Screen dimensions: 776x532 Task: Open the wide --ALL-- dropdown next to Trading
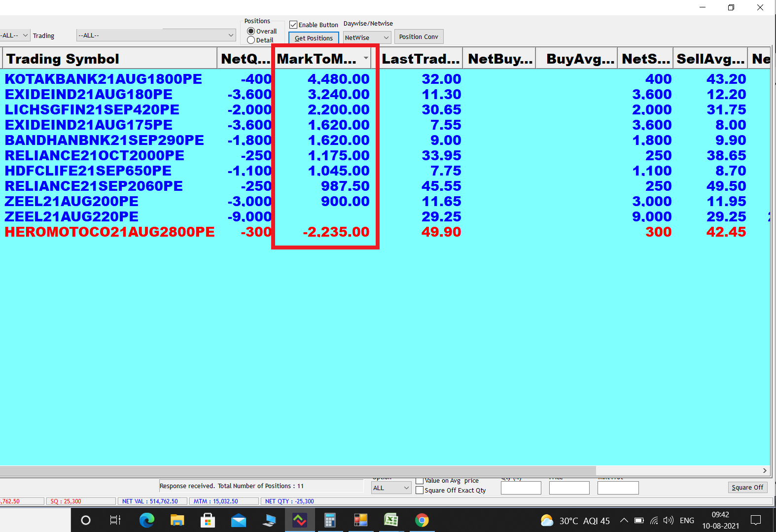156,35
